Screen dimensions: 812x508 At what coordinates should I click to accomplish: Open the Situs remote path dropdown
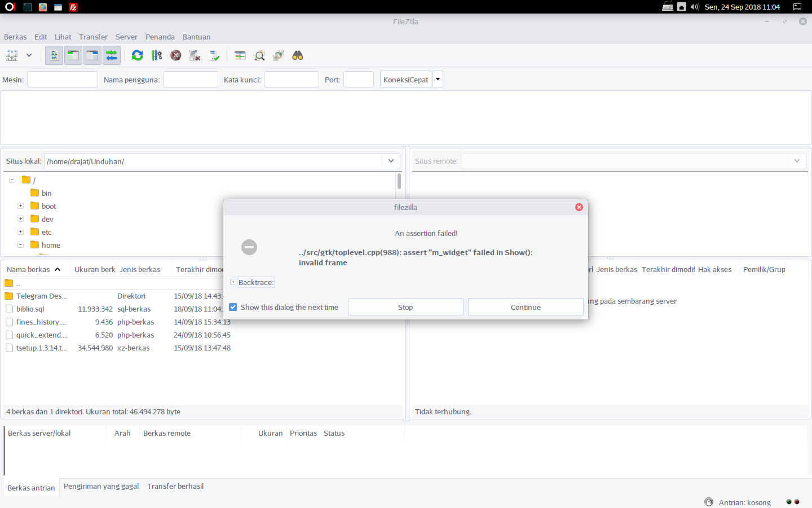point(797,161)
